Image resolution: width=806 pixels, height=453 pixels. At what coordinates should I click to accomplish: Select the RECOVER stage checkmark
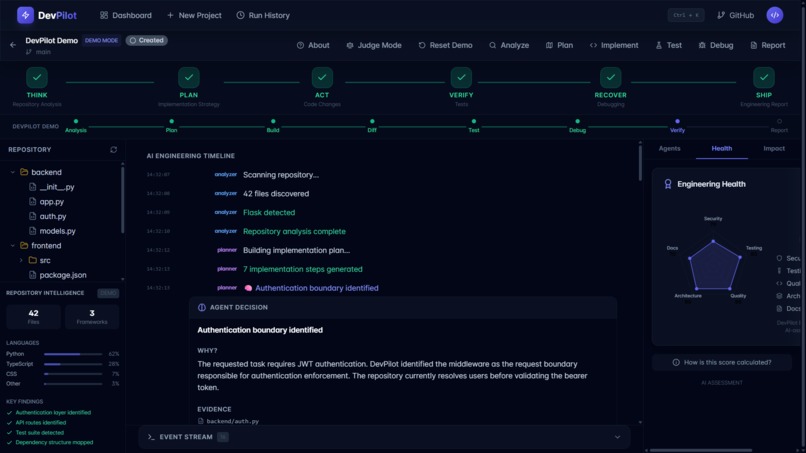(x=610, y=78)
